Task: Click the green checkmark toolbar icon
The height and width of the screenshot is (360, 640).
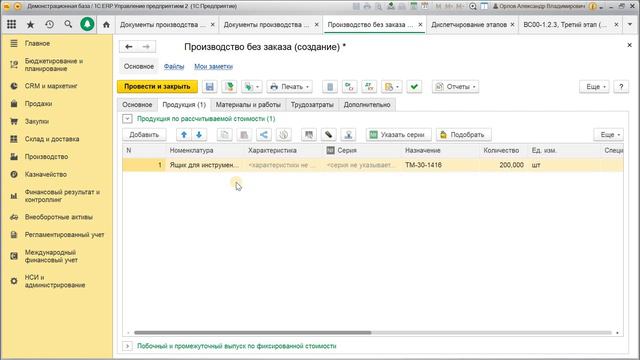Action: click(x=414, y=87)
